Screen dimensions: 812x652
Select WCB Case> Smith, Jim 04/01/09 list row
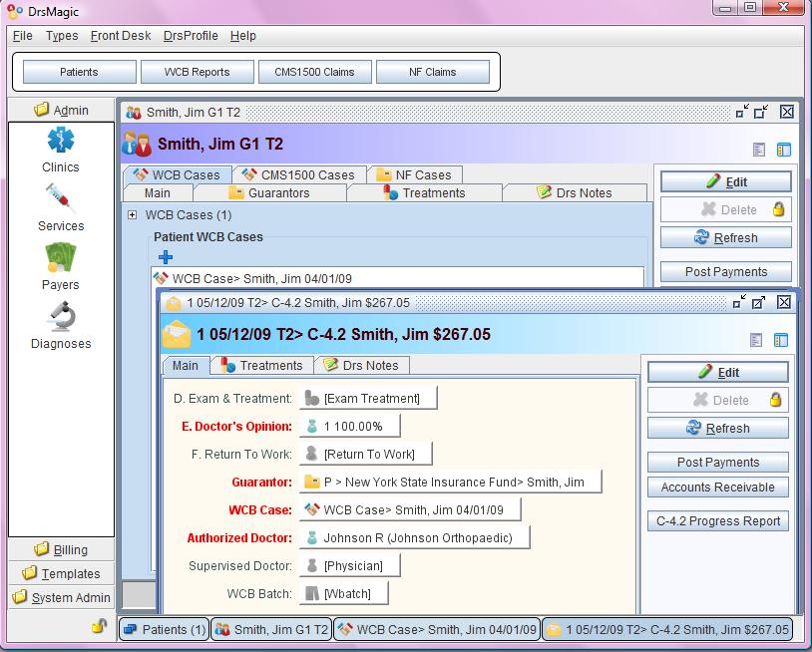coord(398,278)
